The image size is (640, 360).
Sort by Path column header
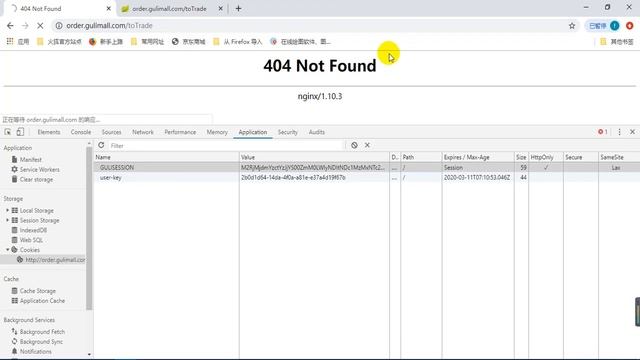421,157
